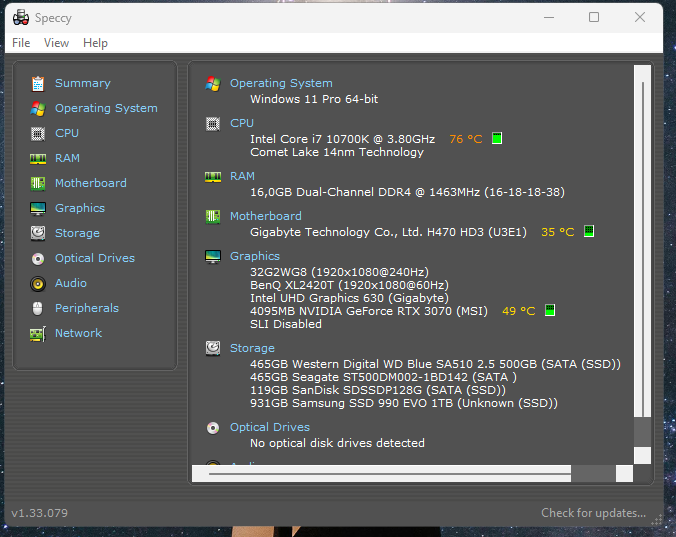Click the GPU temperature green indicator icon
This screenshot has width=676, height=537.
550,310
